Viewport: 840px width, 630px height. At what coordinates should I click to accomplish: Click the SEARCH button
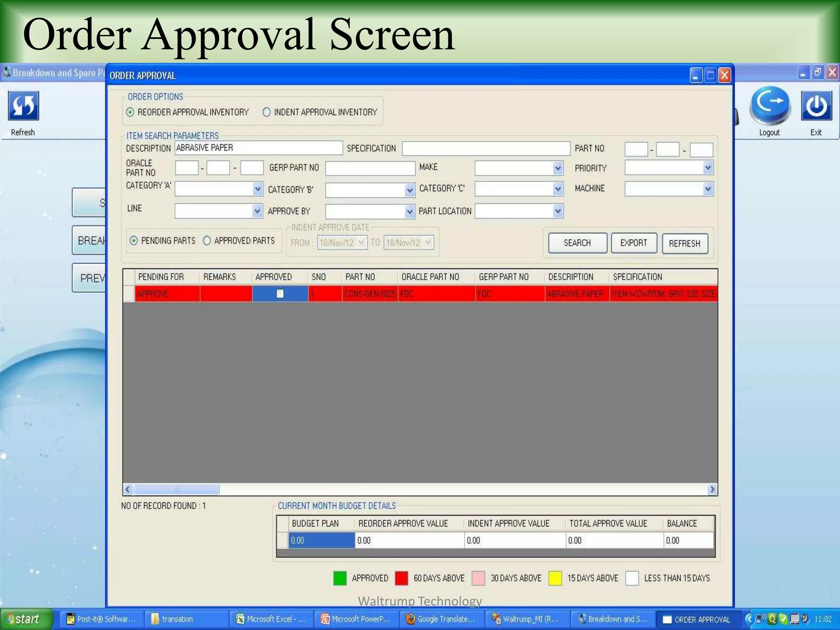(577, 243)
